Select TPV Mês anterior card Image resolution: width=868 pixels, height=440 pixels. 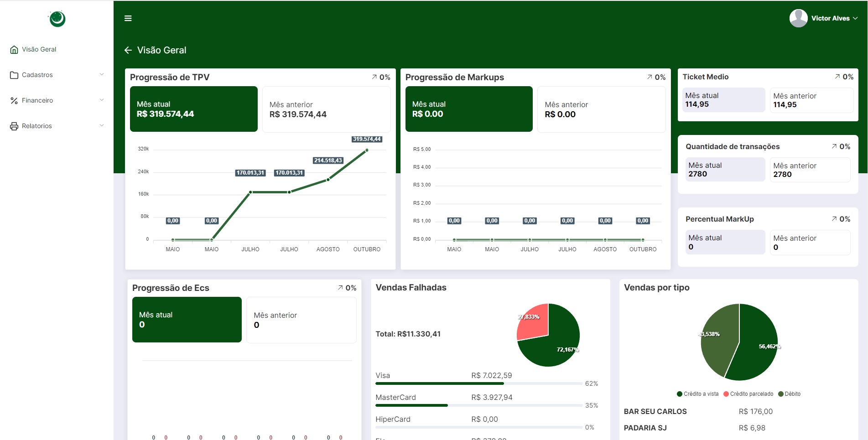[327, 109]
